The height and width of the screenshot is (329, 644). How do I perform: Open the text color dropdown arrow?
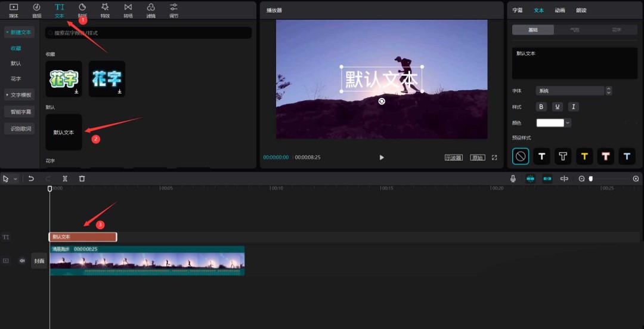tap(568, 123)
